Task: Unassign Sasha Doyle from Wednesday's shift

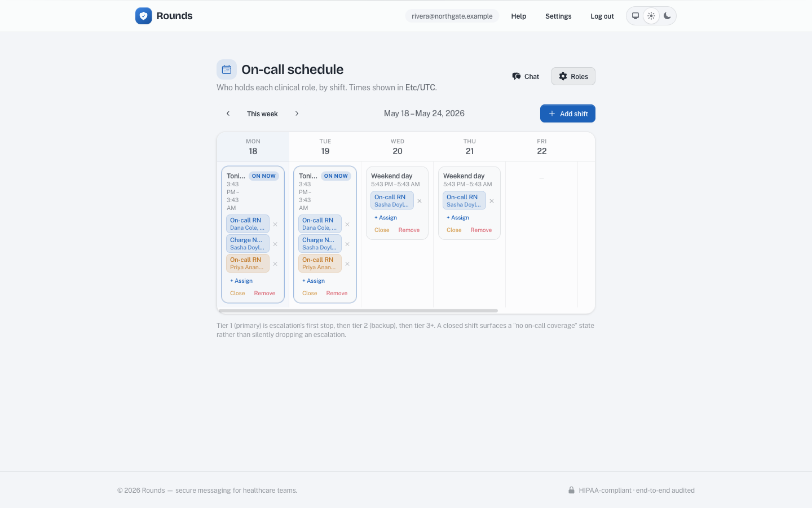Action: coord(420,201)
